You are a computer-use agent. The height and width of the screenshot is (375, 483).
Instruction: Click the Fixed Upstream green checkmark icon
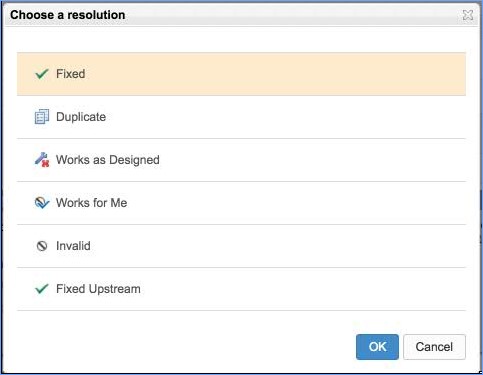click(x=42, y=289)
